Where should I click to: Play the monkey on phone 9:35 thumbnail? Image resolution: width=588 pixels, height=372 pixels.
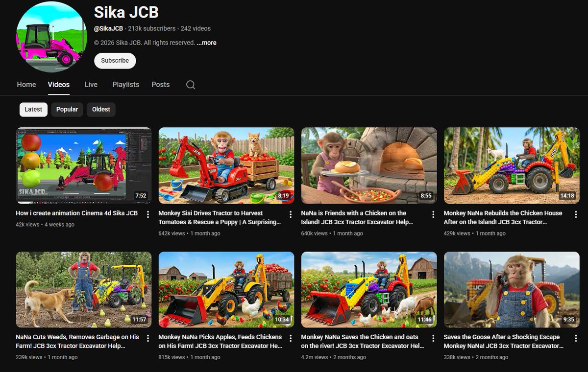(x=512, y=290)
